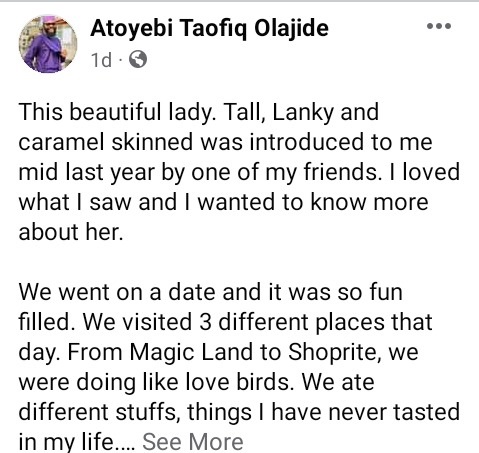The width and height of the screenshot is (479, 453).
Task: Click the word 'Olajide' in author name
Action: coord(292,29)
